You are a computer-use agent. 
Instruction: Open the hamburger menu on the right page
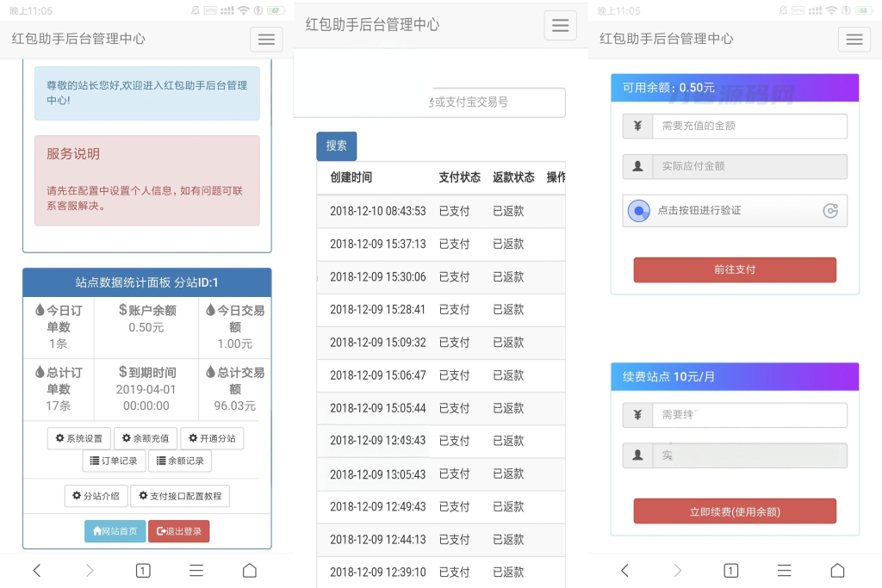pyautogui.click(x=854, y=39)
